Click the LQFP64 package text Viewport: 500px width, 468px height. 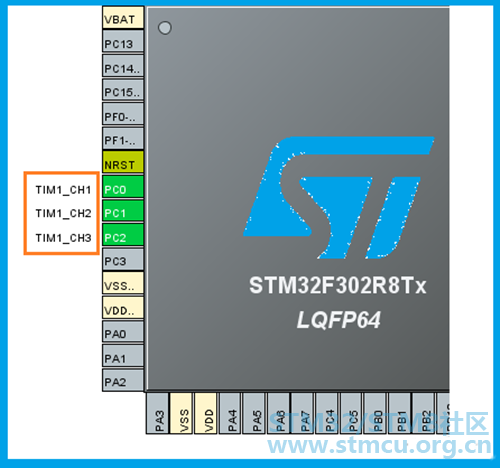coord(339,320)
